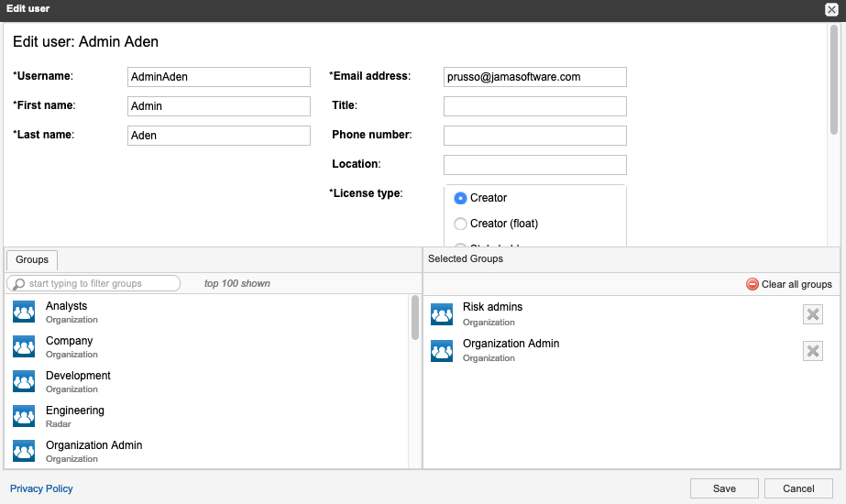Click the Last name input field
Viewport: 846px width, 504px height.
[x=219, y=136]
